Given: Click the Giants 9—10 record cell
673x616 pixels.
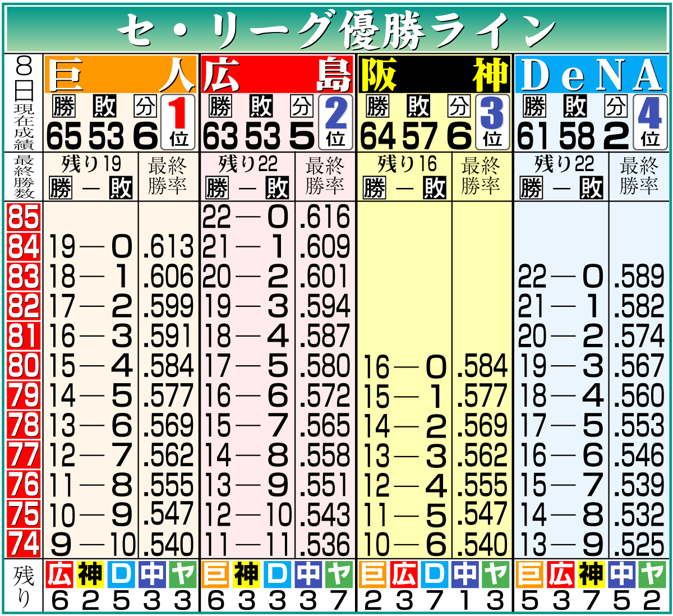Looking at the screenshot, I should (93, 545).
